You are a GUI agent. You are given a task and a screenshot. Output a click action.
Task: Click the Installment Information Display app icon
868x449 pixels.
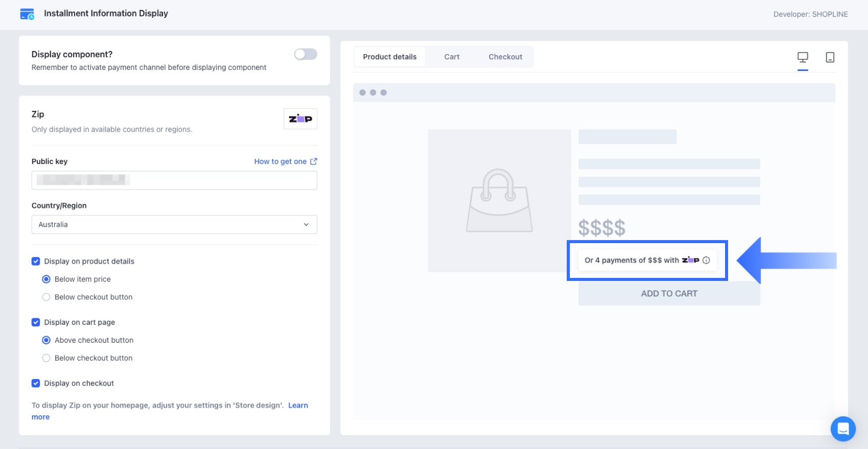tap(27, 14)
